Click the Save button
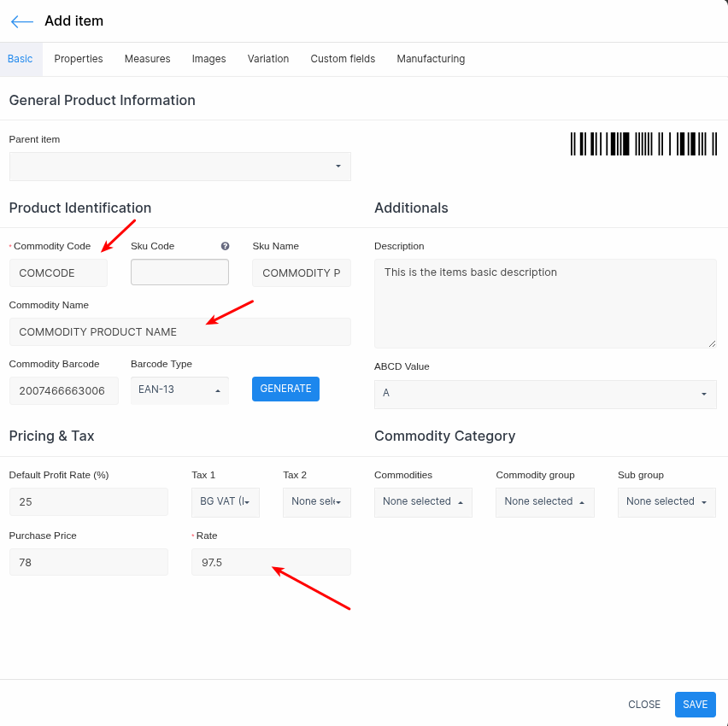Screen dimensions: 728x726 point(695,705)
